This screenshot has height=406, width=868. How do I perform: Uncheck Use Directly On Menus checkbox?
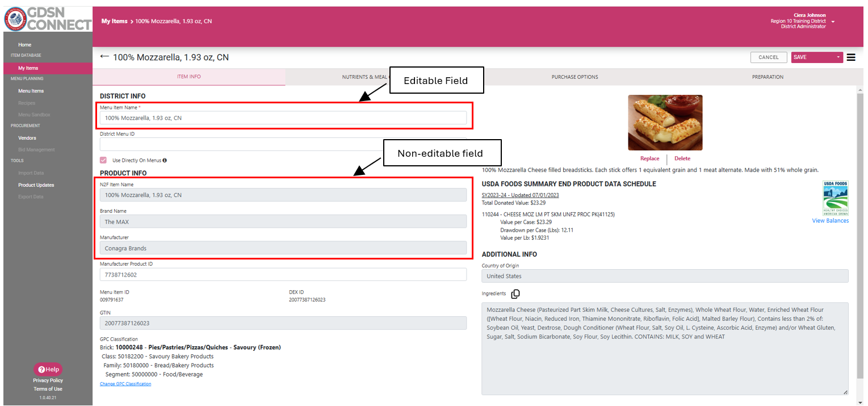[103, 160]
